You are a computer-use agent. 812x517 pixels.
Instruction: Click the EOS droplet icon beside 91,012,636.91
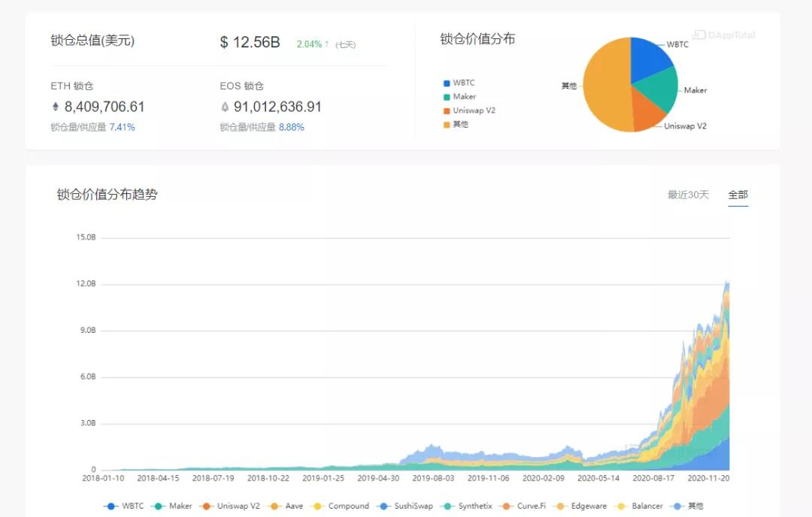click(x=226, y=106)
